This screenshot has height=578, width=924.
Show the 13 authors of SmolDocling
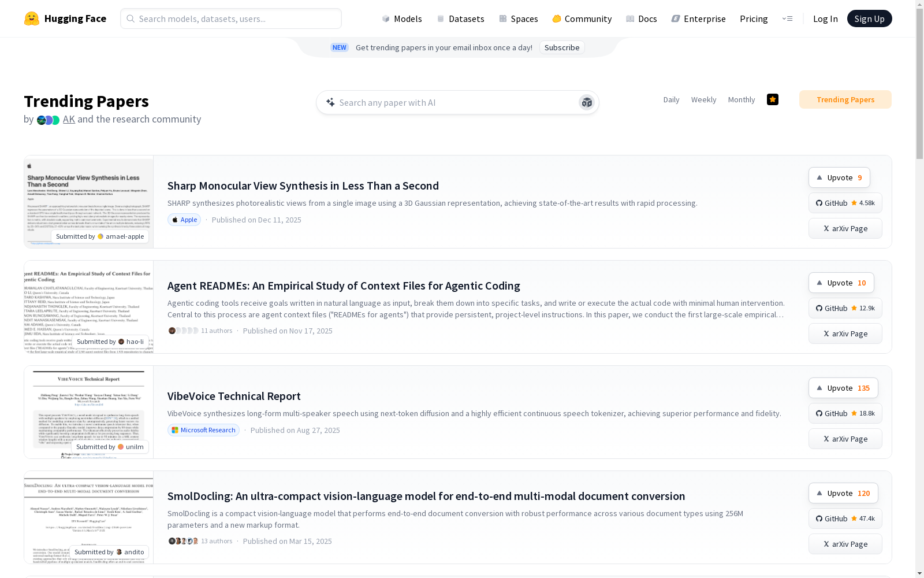(200, 541)
